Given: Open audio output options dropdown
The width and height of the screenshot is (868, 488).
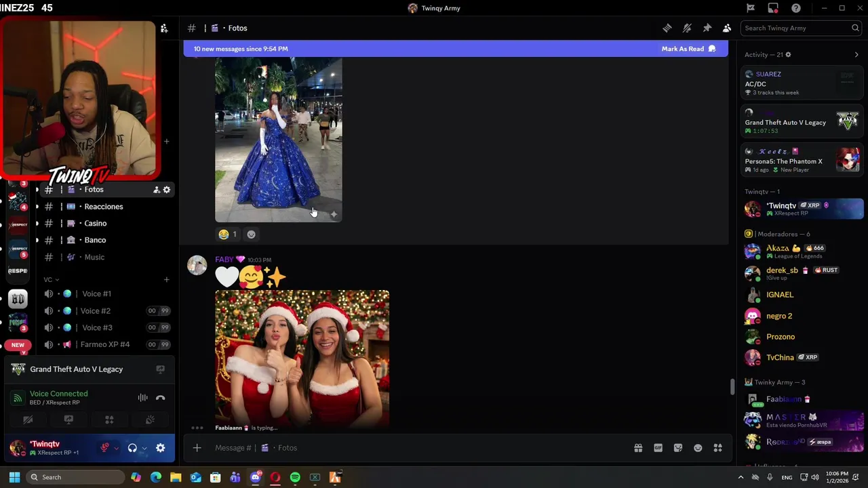Looking at the screenshot, I should click(144, 448).
